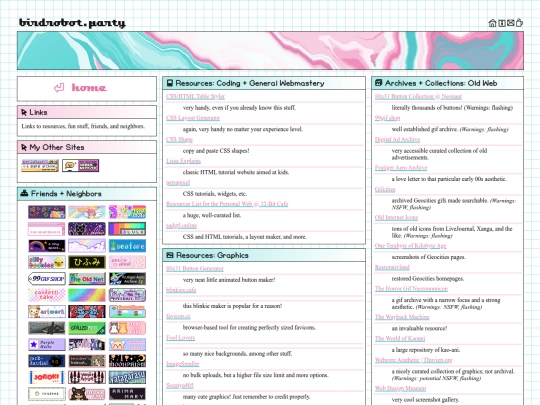Visit the 'Restorativland' link

392,267
